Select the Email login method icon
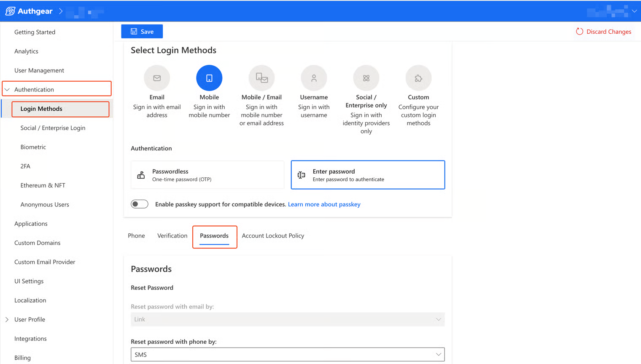This screenshot has height=364, width=641. (157, 78)
